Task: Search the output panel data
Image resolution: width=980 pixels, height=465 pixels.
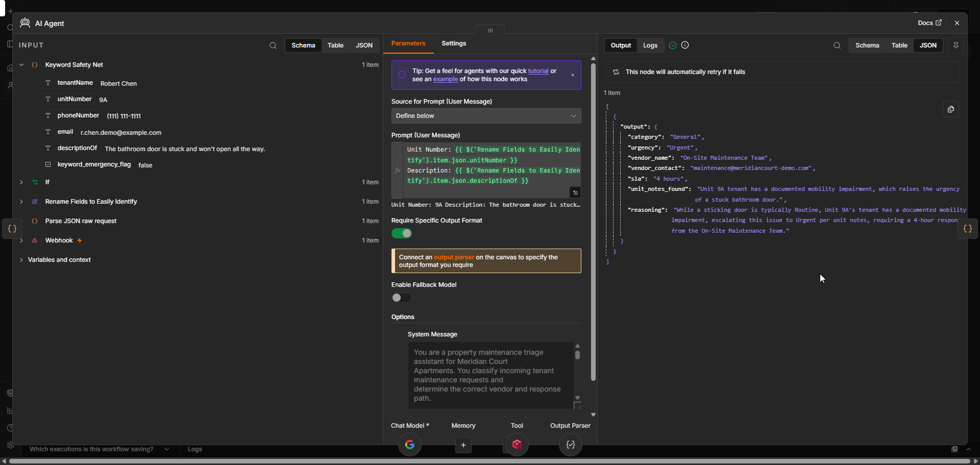Action: [x=837, y=45]
